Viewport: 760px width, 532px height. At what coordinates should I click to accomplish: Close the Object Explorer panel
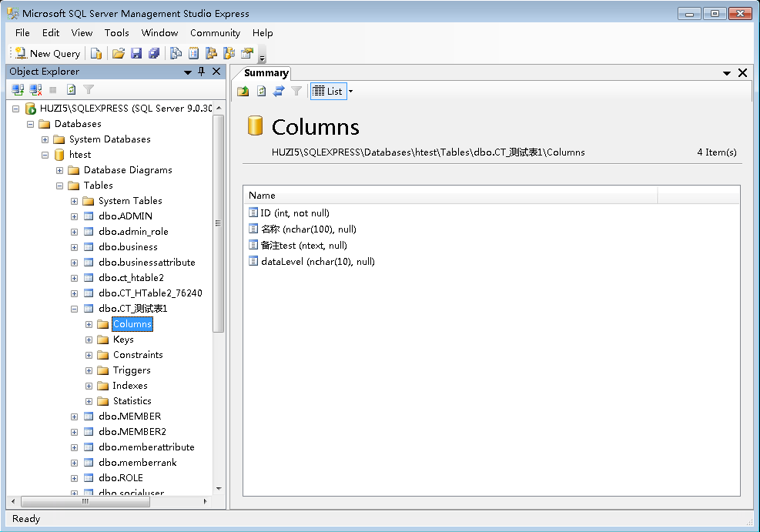pyautogui.click(x=216, y=72)
